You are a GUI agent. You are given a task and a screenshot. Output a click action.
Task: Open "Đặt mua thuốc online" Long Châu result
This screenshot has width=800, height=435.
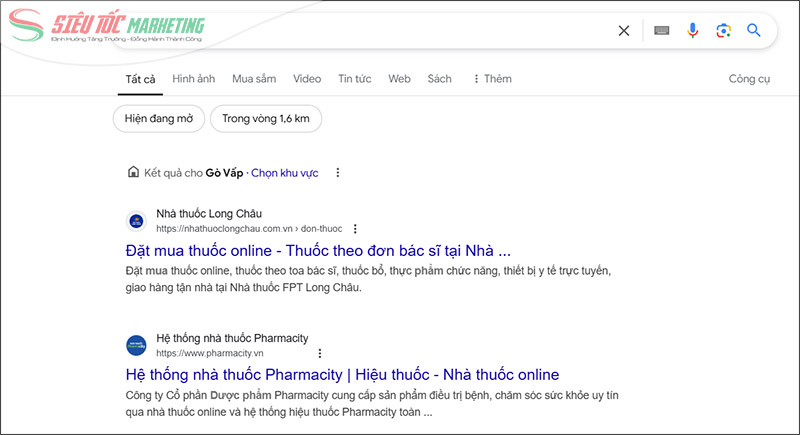pos(318,250)
